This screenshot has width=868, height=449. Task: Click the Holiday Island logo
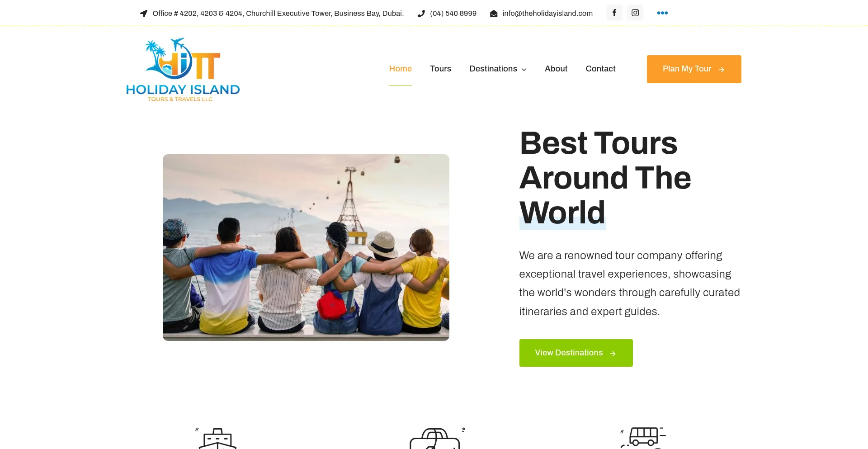tap(183, 70)
